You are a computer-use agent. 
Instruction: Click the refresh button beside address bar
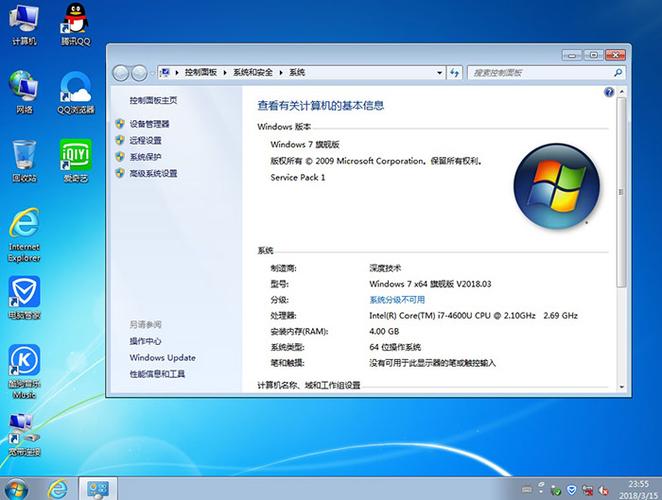click(x=455, y=73)
